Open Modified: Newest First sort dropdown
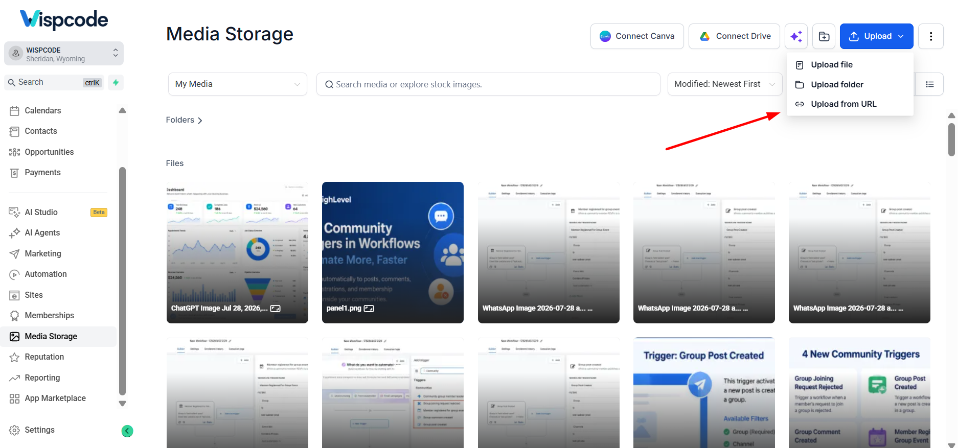This screenshot has width=980, height=448. 725,84
